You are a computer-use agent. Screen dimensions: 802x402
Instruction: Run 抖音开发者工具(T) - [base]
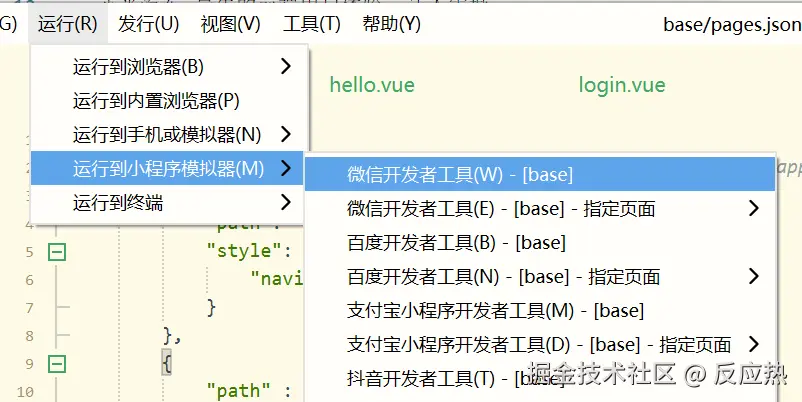[540, 378]
